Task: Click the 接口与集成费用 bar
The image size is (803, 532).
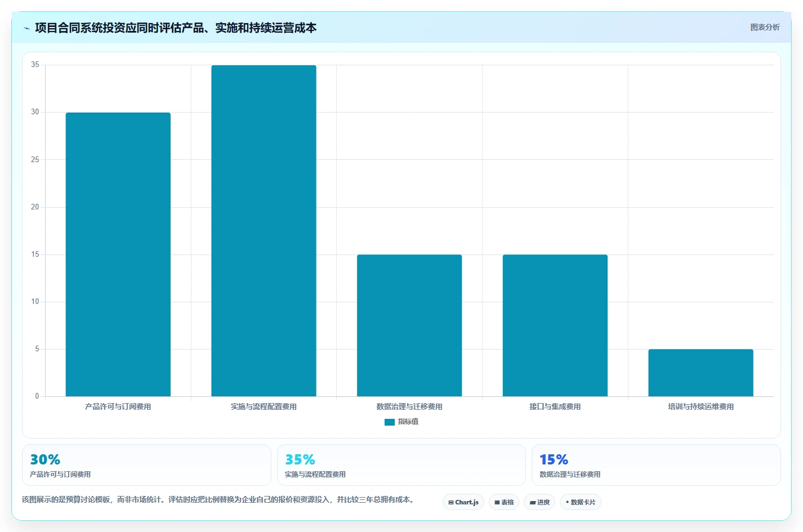Action: [555, 325]
